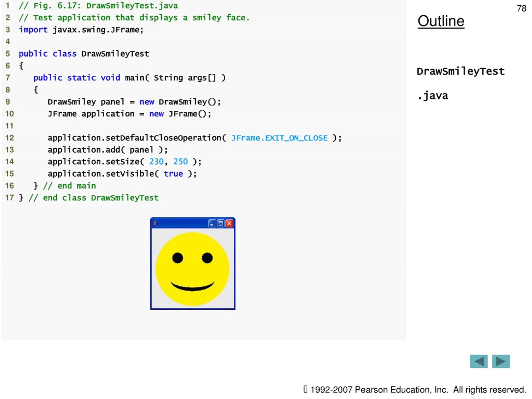The height and width of the screenshot is (399, 532).
Task: Select the DrawSmileyTest outline label
Action: 461,71
